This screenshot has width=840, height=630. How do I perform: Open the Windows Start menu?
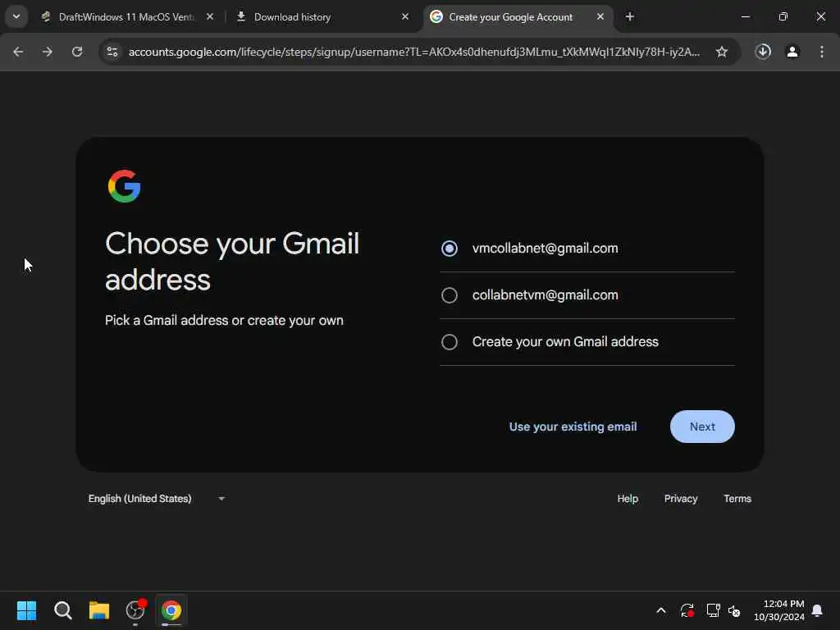tap(26, 610)
